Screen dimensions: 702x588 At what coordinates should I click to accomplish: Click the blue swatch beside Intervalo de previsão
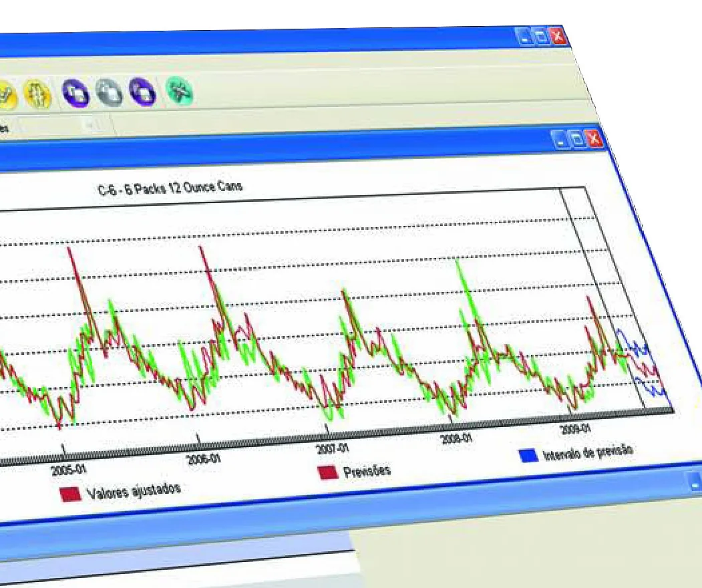click(528, 455)
